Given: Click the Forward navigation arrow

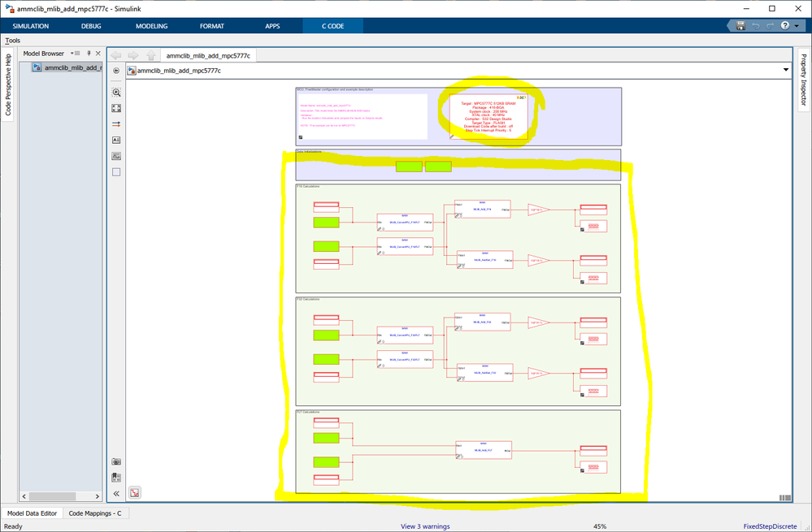Looking at the screenshot, I should (133, 55).
